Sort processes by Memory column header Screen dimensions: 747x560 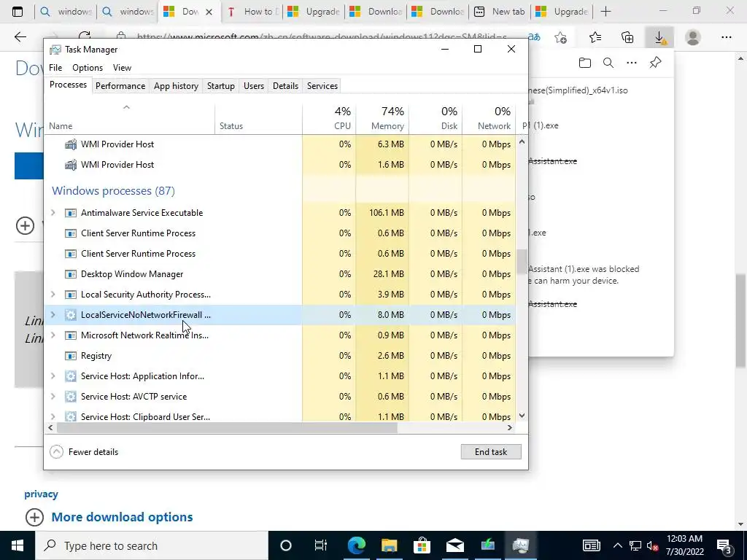click(x=382, y=118)
